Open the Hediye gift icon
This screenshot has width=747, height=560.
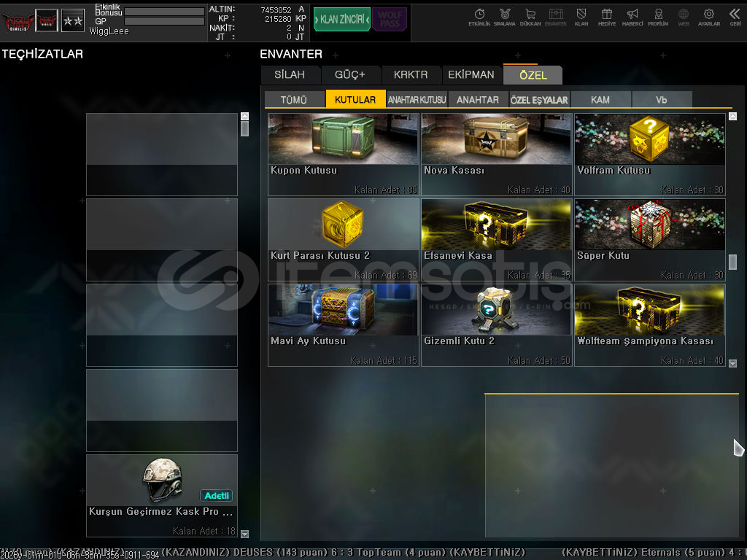click(607, 17)
